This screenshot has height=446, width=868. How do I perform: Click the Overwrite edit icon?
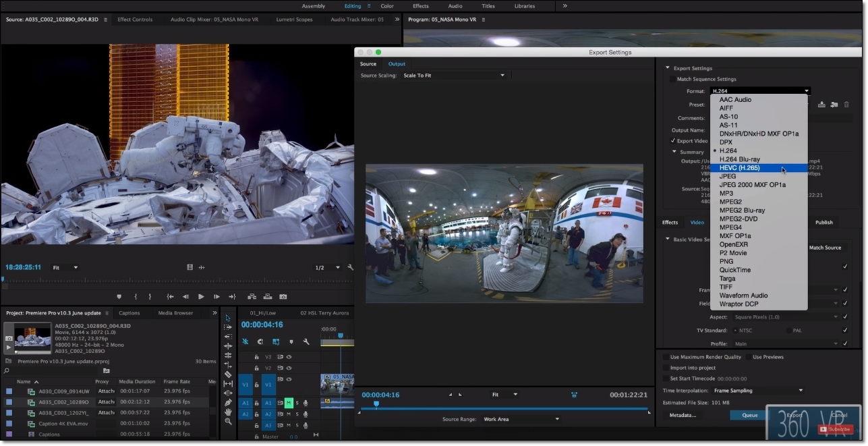267,296
